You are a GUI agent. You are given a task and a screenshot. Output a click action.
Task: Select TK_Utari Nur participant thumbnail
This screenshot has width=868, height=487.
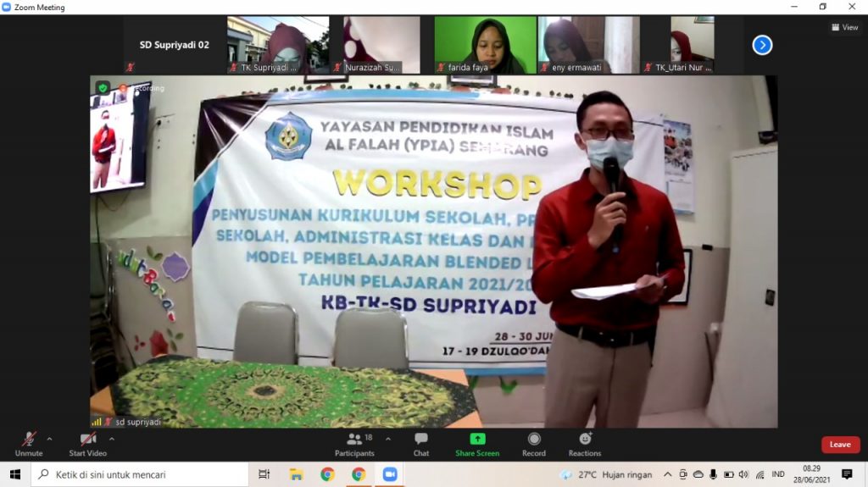tap(692, 45)
